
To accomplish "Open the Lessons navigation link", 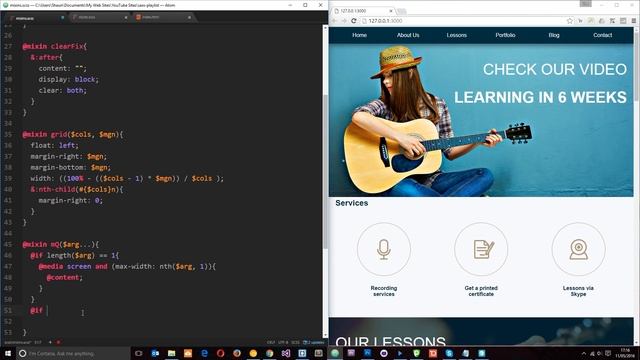I will (456, 35).
